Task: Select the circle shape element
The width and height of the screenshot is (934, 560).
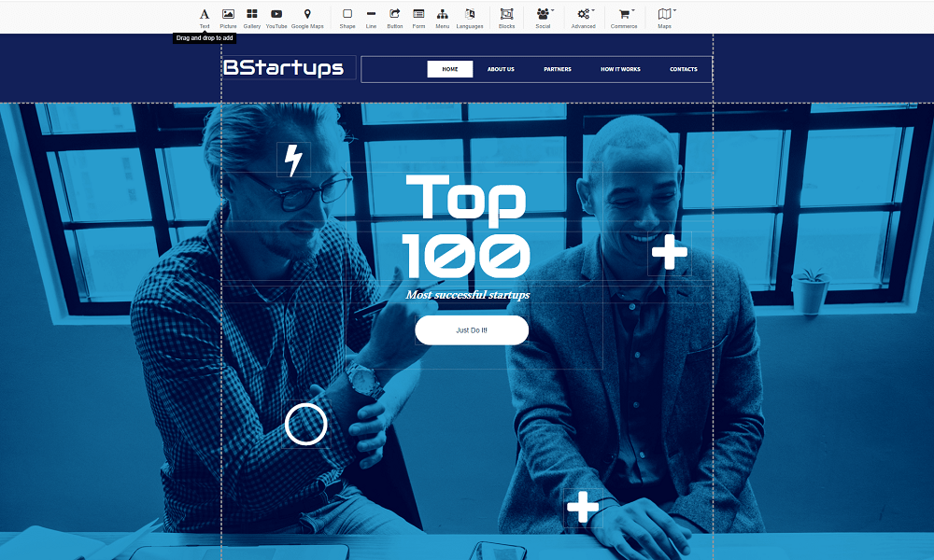Action: pyautogui.click(x=306, y=425)
